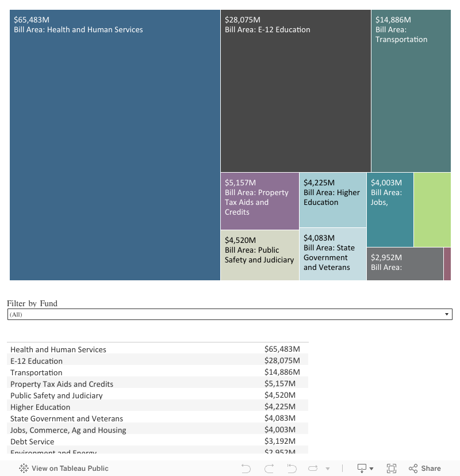Open the Filter by Fund dropdown
The width and height of the screenshot is (460, 476).
pos(229,314)
